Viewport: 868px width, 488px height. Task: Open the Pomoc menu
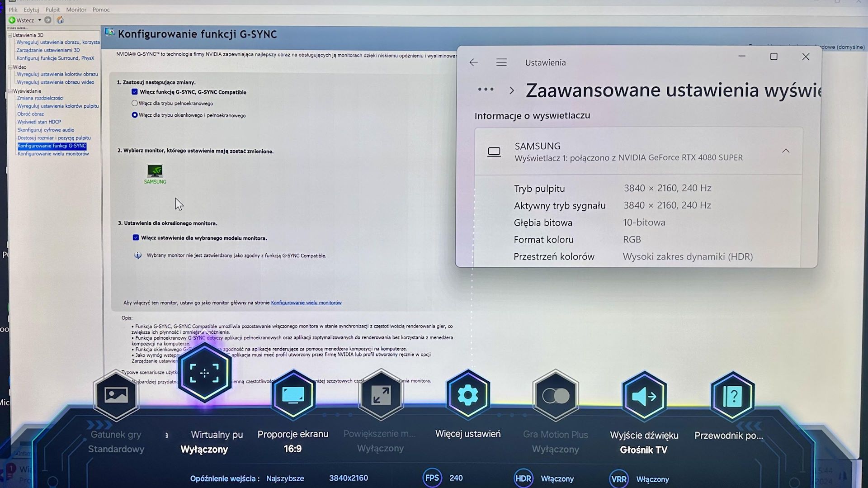pyautogui.click(x=101, y=9)
